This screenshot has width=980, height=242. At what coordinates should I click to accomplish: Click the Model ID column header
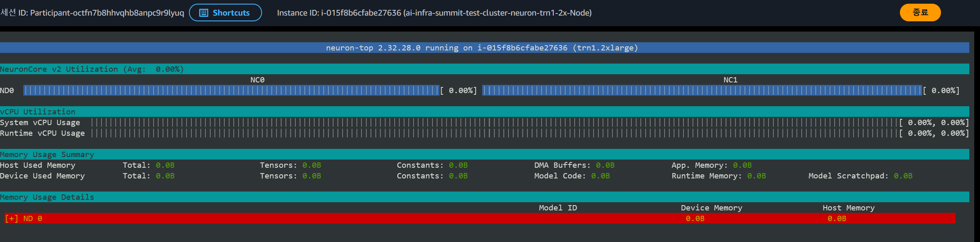[558, 208]
